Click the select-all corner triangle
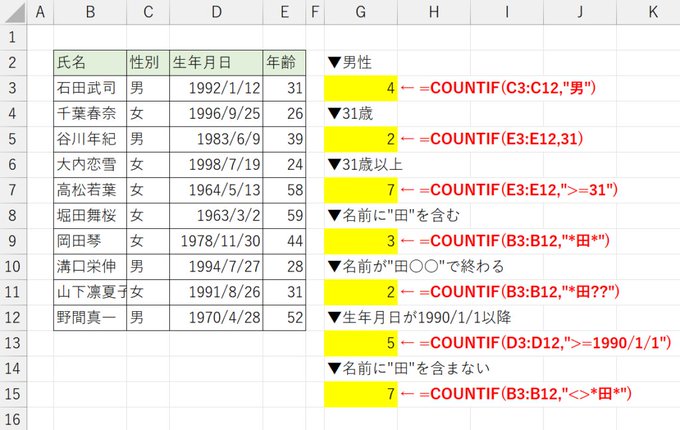Screen dimensions: 680x430 pyautogui.click(x=14, y=12)
